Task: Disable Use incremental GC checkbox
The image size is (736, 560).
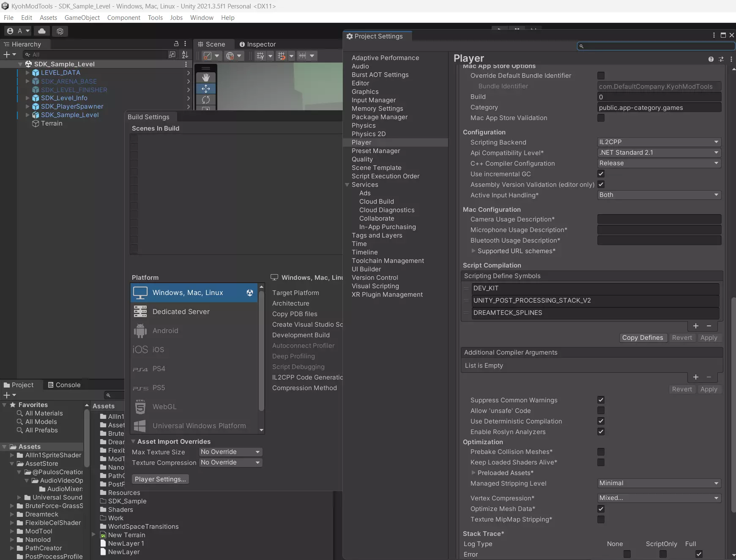Action: click(x=601, y=174)
